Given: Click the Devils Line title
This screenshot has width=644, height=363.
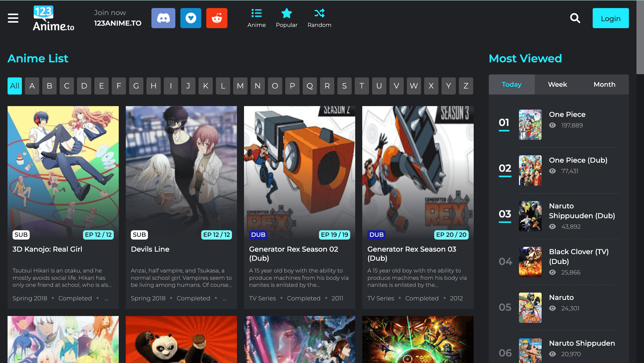Looking at the screenshot, I should tap(150, 249).
